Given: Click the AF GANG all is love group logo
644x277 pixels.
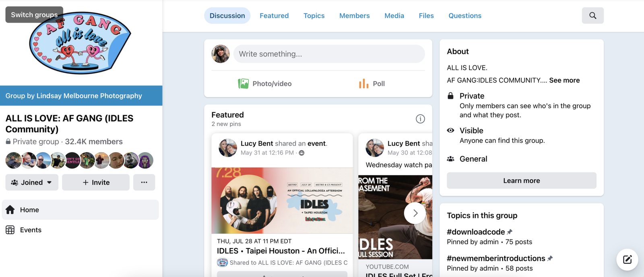Looking at the screenshot, I should click(80, 43).
